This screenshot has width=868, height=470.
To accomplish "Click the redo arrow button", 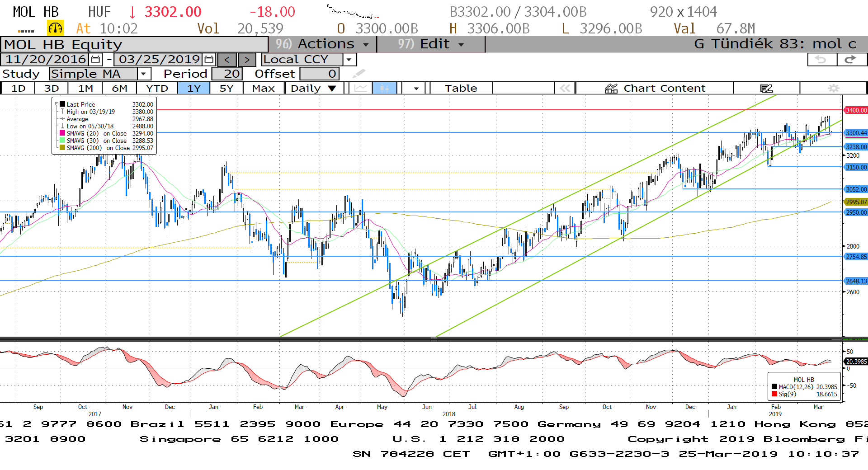I will pos(852,59).
